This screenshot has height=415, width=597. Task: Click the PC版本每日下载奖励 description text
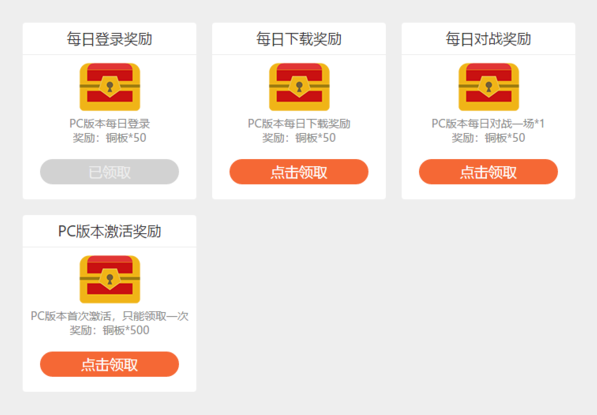299,124
